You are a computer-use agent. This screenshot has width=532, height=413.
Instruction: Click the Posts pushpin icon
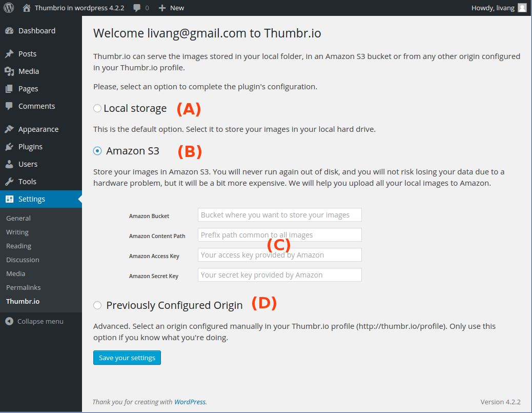(x=9, y=54)
